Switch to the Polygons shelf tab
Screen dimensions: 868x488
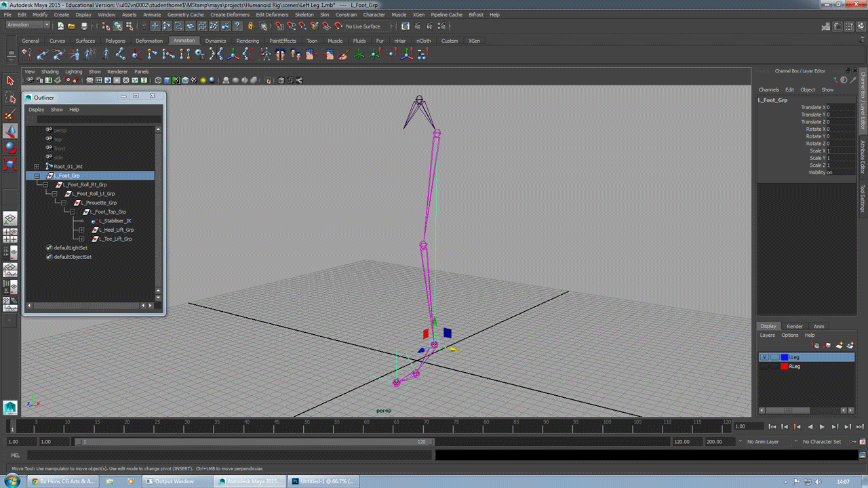pyautogui.click(x=115, y=41)
